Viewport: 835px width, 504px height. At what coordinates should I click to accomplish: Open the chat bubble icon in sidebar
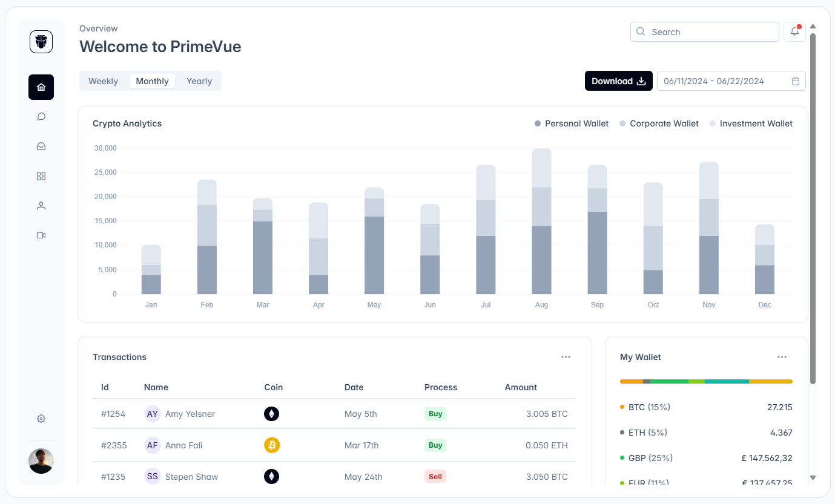(x=41, y=117)
